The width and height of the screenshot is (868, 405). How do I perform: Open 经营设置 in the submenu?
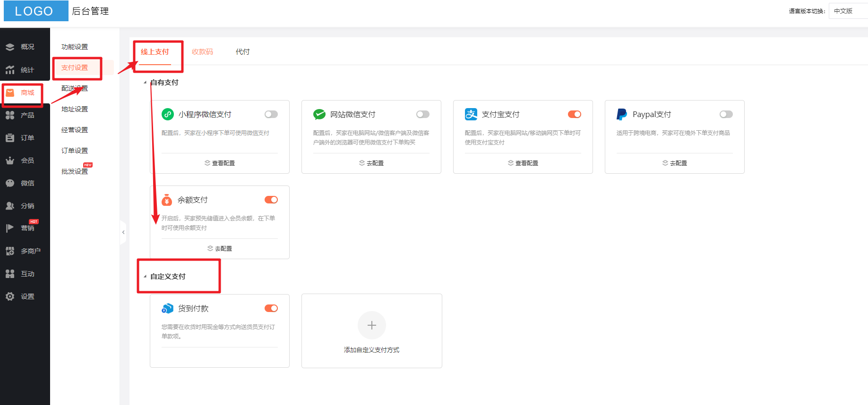(75, 130)
